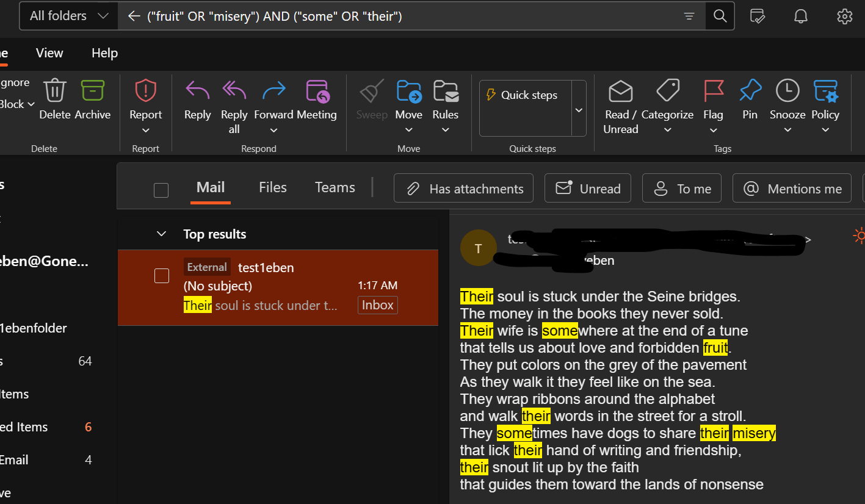
Task: Check the select-all messages checkbox
Action: point(161,190)
